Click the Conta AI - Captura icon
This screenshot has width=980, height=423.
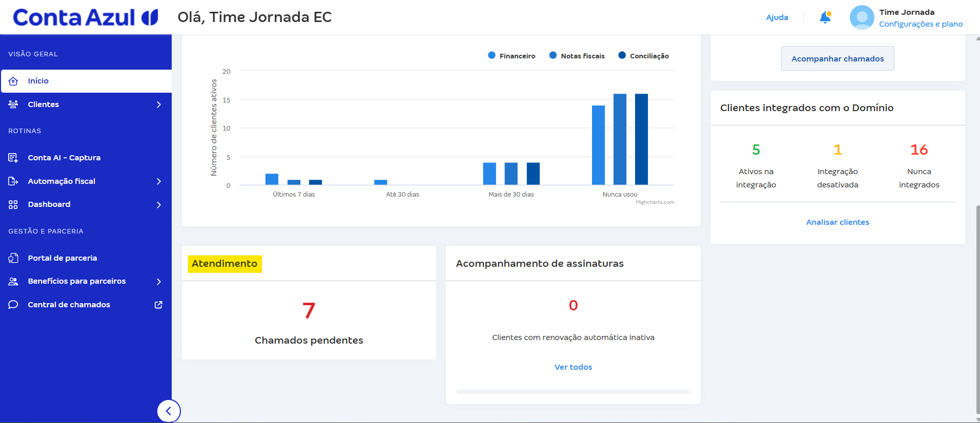(x=13, y=158)
